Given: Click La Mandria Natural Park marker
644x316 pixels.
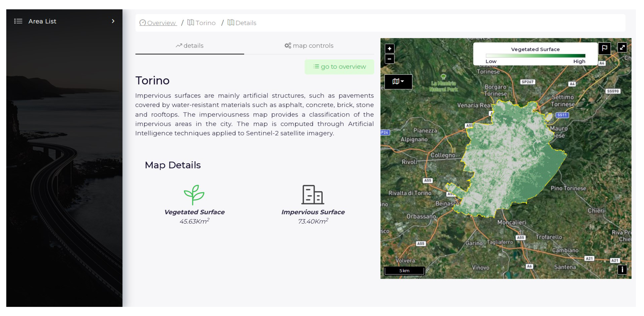Looking at the screenshot, I should (443, 77).
